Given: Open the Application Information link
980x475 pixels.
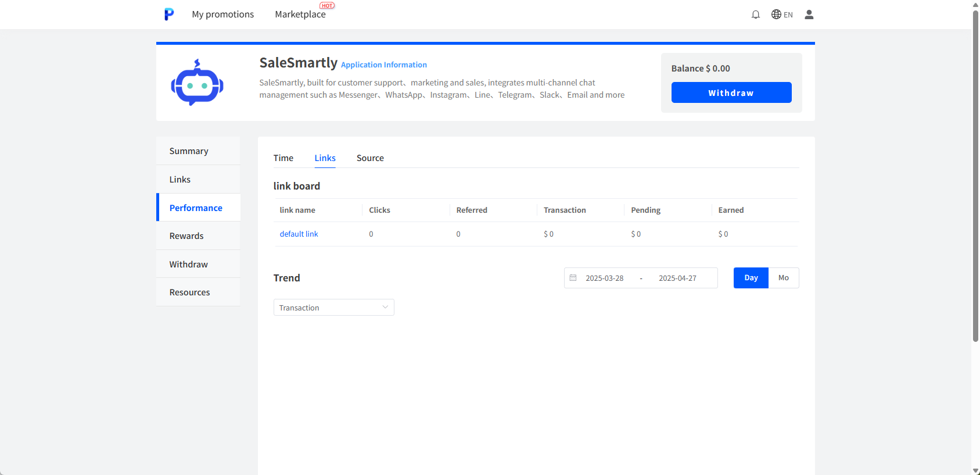Looking at the screenshot, I should (x=383, y=65).
